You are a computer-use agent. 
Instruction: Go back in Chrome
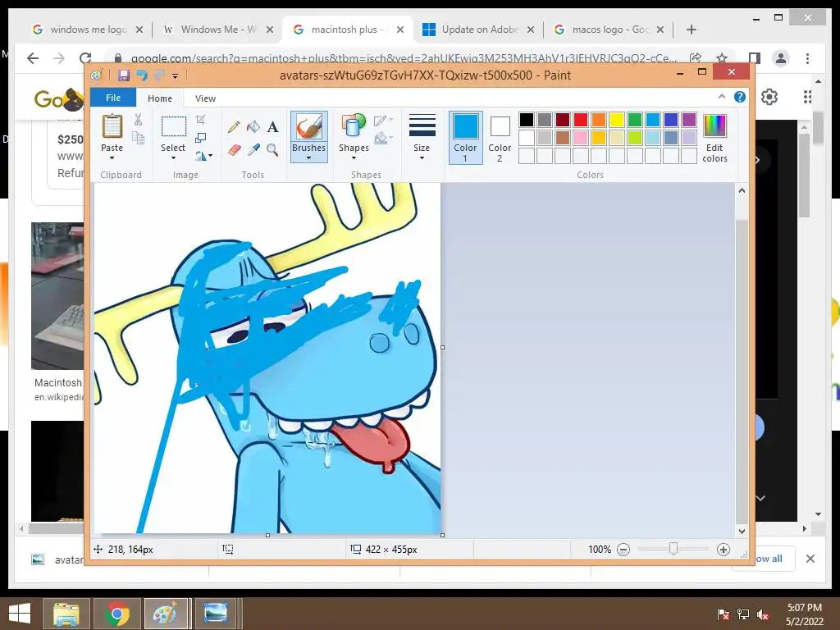pos(33,58)
